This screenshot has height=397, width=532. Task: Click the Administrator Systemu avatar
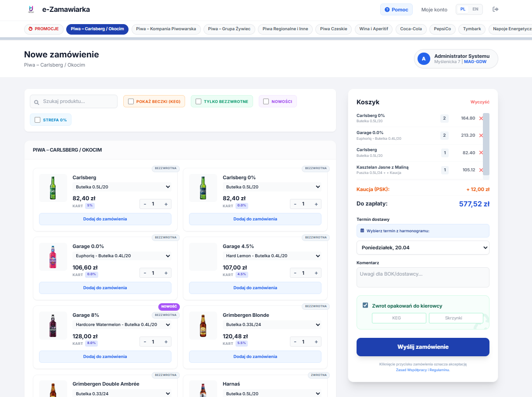[x=424, y=59]
